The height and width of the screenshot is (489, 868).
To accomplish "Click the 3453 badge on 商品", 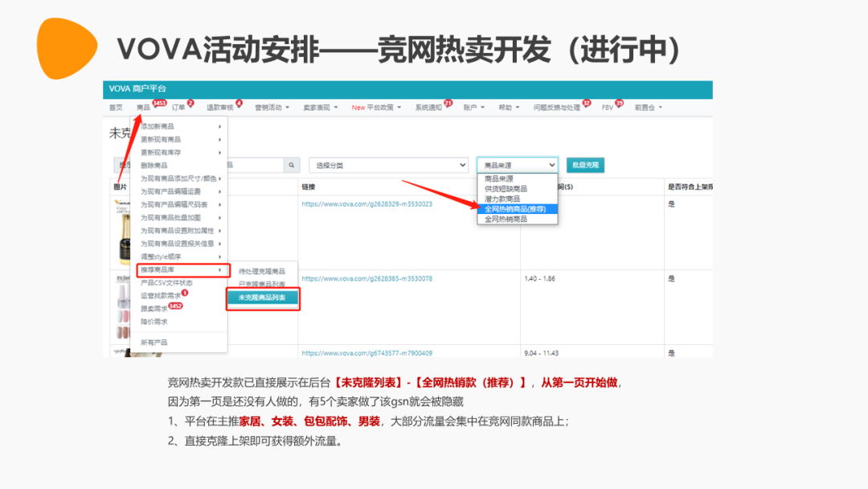I will [159, 103].
